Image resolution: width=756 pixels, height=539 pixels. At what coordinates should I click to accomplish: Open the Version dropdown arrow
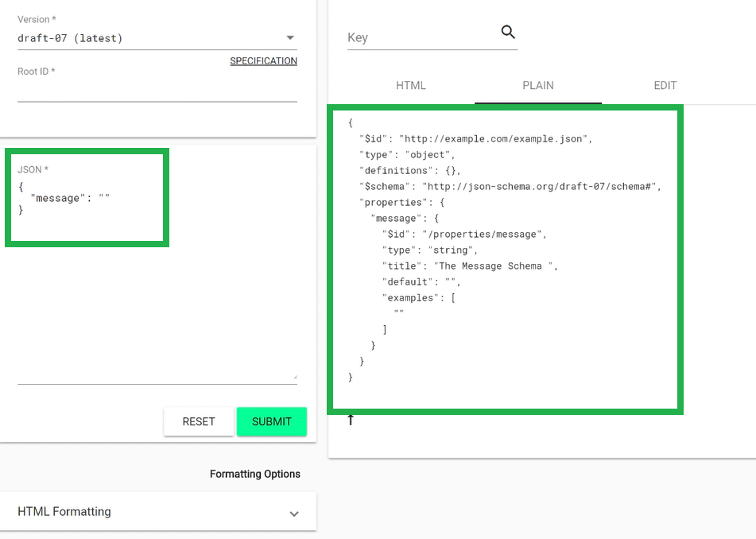290,38
